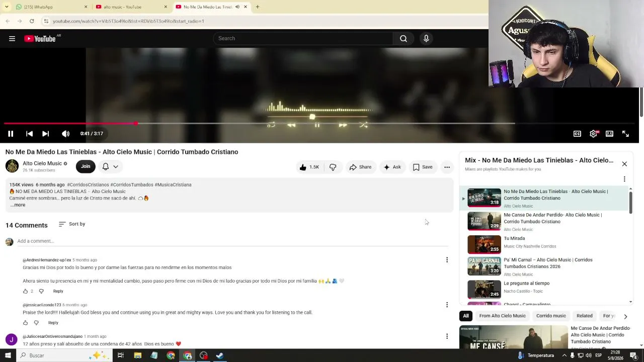Pause the video playback
The image size is (644, 362).
(10, 134)
